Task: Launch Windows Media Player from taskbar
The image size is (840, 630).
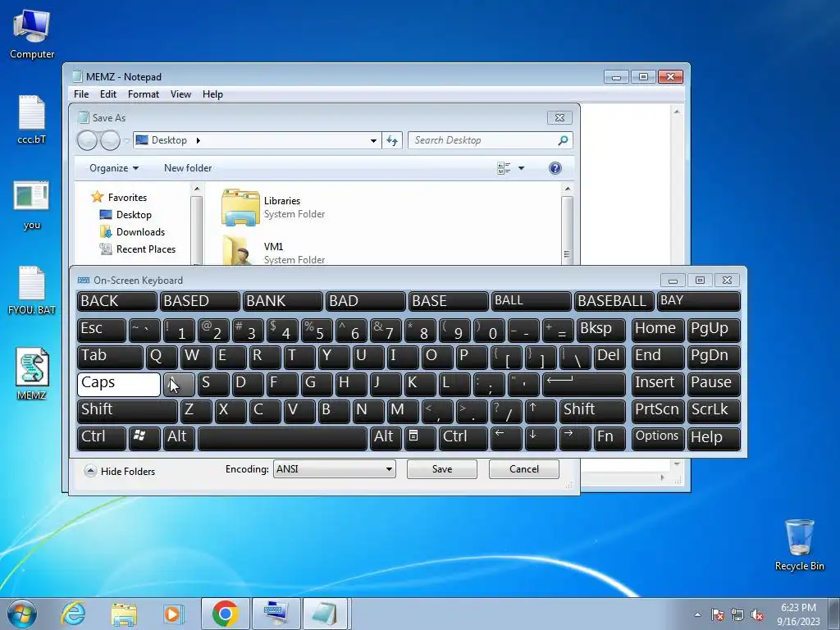Action: 174,614
